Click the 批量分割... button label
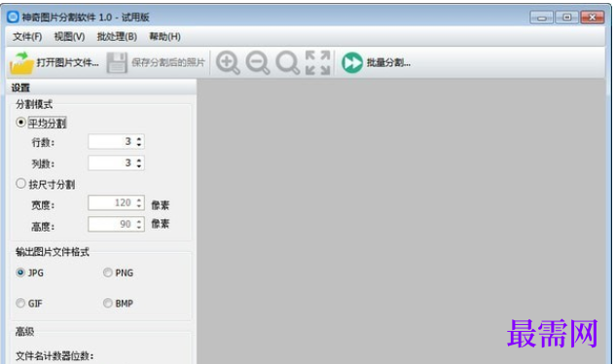The width and height of the screenshot is (616, 364). [388, 62]
